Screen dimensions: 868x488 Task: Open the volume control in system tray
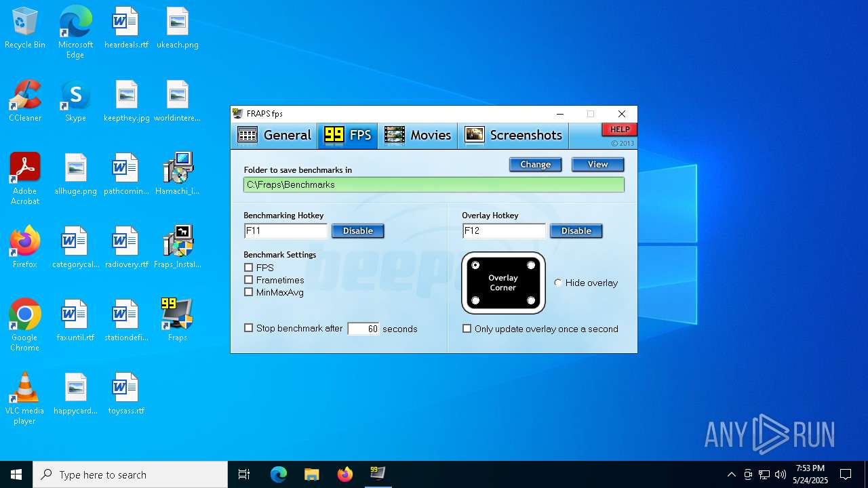tap(781, 474)
